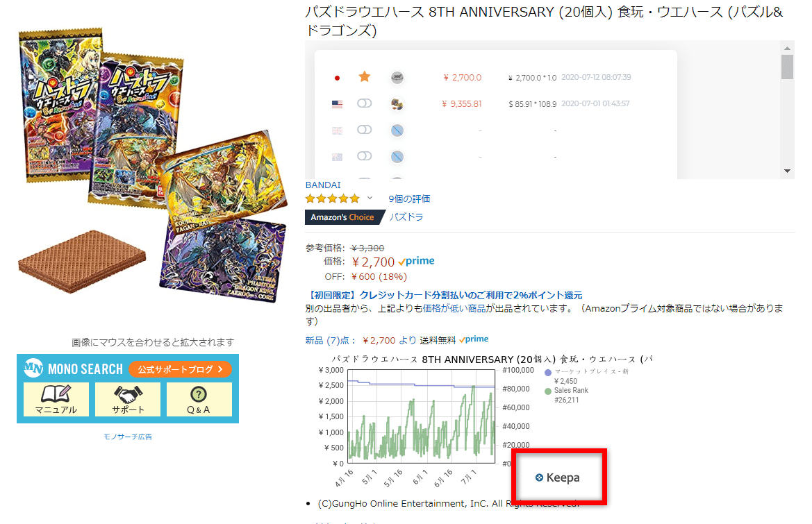Expand the star rating dropdown chevron
812x524 pixels.
point(370,198)
